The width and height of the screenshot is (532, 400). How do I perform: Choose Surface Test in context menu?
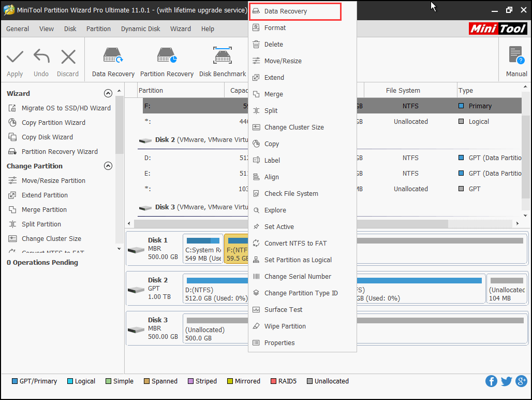302,310
